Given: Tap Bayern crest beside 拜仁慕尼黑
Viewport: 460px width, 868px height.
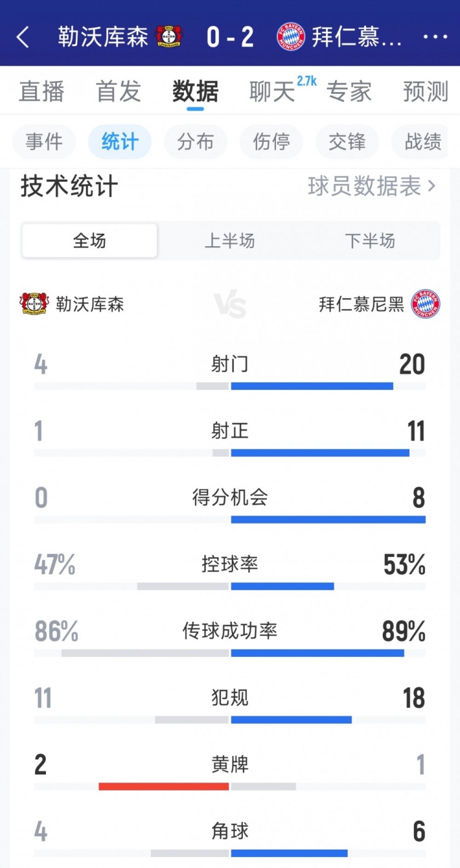Looking at the screenshot, I should point(426,304).
